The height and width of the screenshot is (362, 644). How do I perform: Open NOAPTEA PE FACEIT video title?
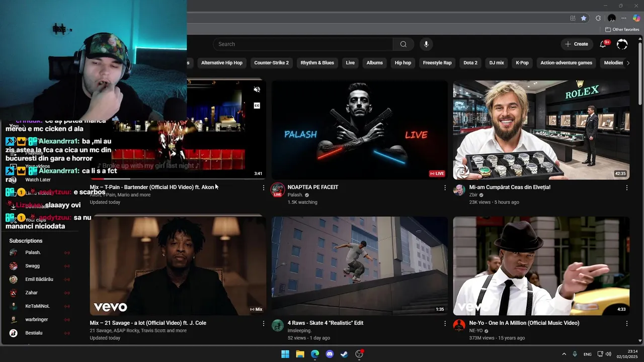click(x=313, y=187)
